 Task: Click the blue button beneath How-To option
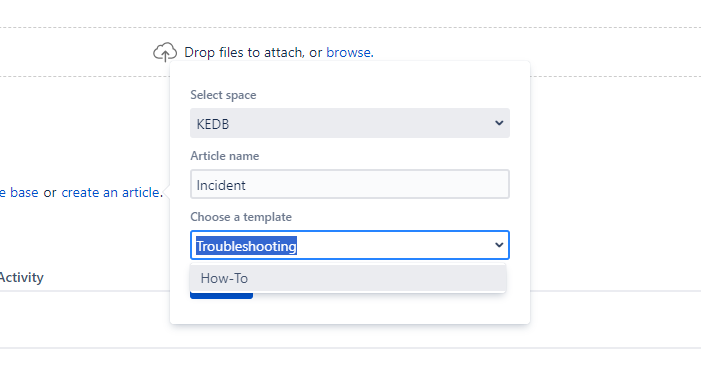click(221, 296)
